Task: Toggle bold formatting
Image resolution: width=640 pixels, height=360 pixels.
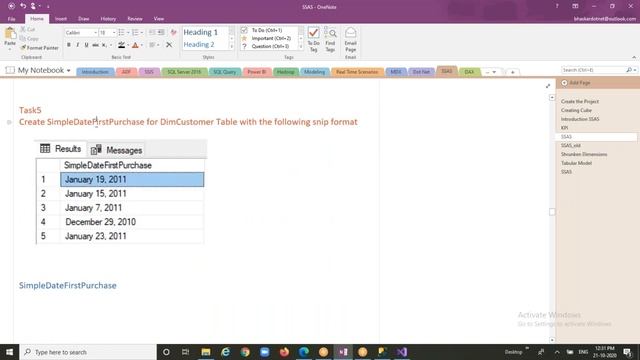Action: [x=69, y=45]
